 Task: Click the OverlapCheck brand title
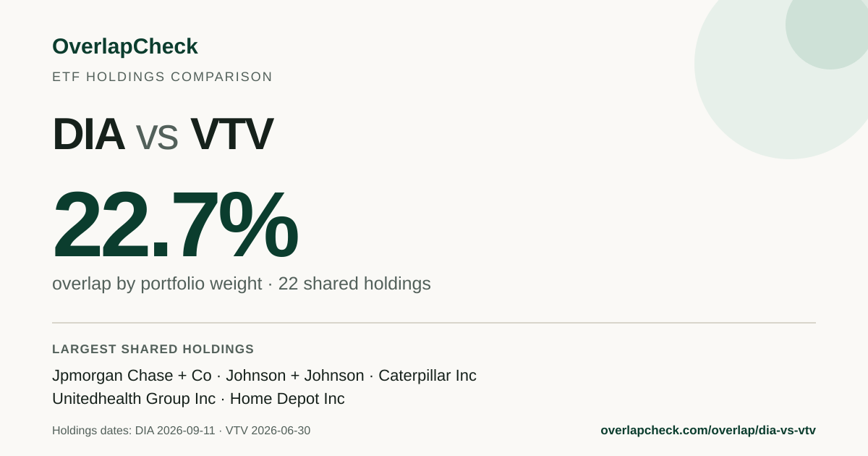tap(125, 46)
